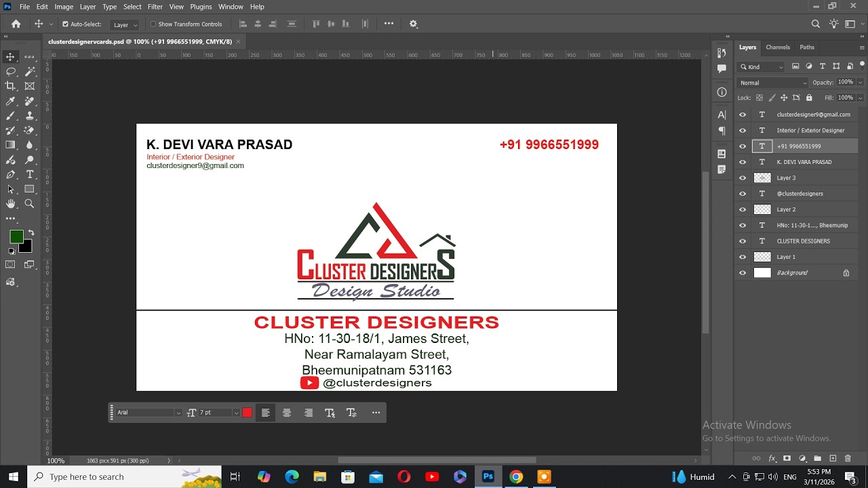The width and height of the screenshot is (868, 488).
Task: Select the Move tool
Action: coord(11,57)
